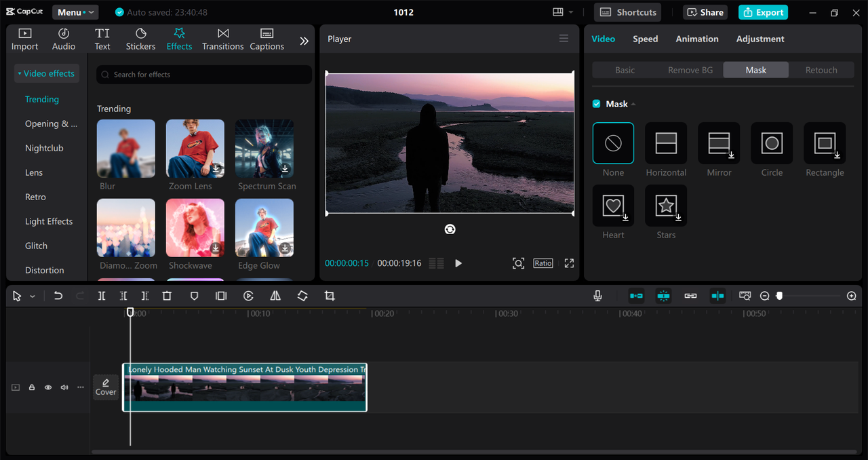This screenshot has height=460, width=868.
Task: Select the Shockwave effect thumbnail
Action: (195, 227)
